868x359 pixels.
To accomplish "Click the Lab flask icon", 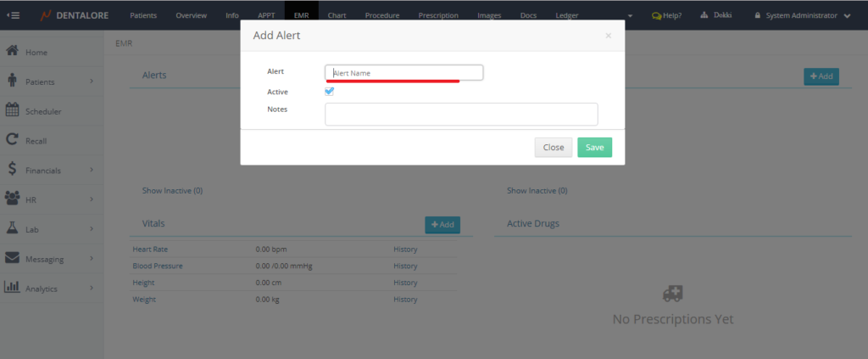I will pyautogui.click(x=13, y=228).
